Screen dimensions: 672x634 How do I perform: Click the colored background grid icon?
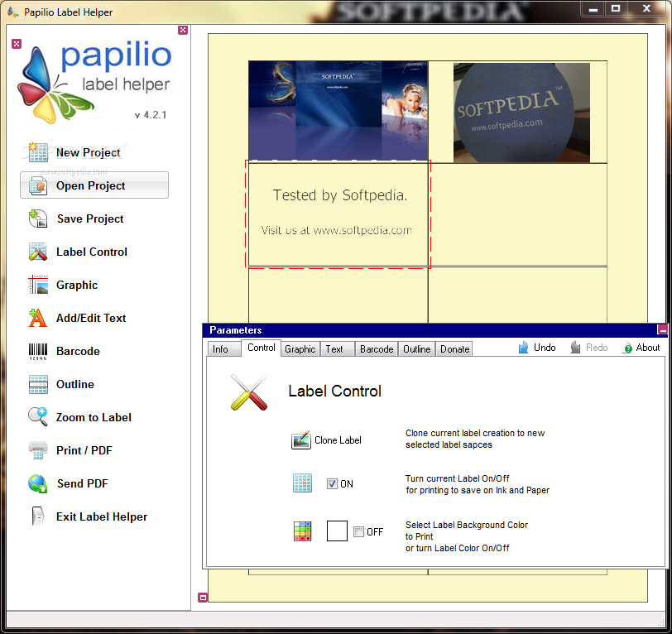[x=303, y=531]
